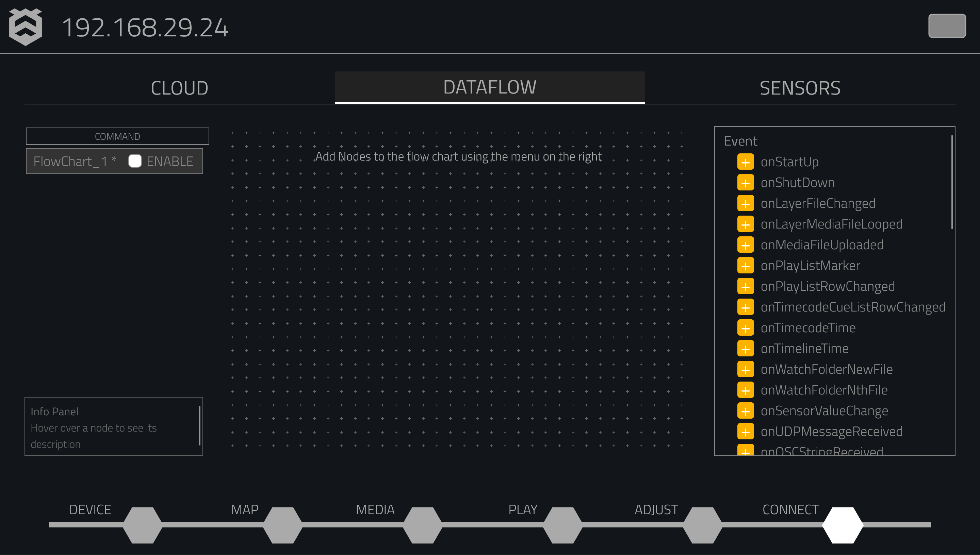Click the onSensorValueChange event icon
Screen dimensions: 980x555
point(746,410)
